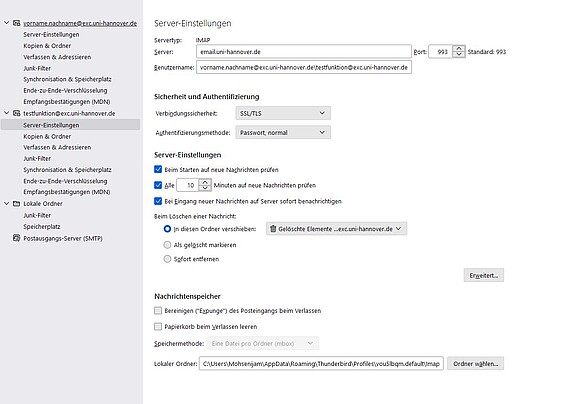The height and width of the screenshot is (404, 570).
Task: Click the Lokaler Ordner path field
Action: (x=321, y=363)
